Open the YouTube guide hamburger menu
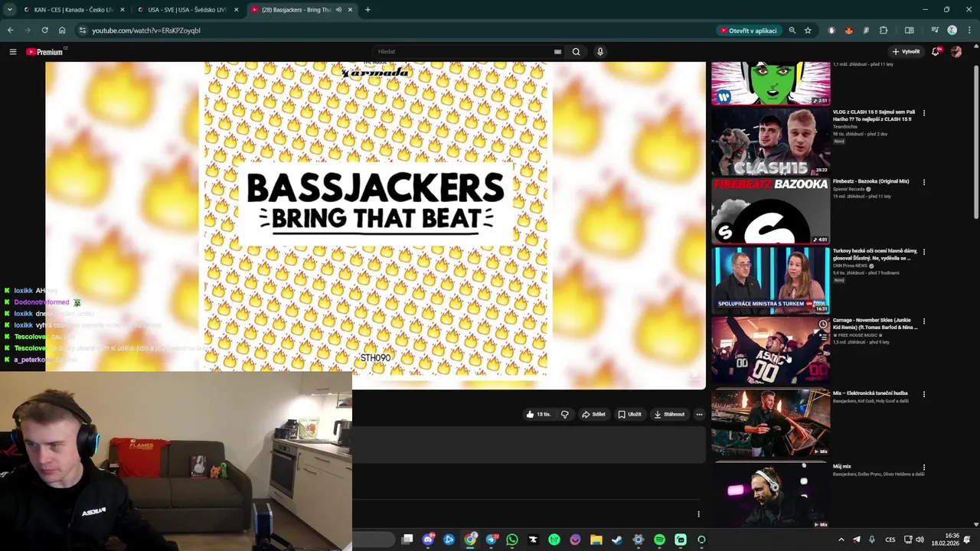 pos(13,52)
